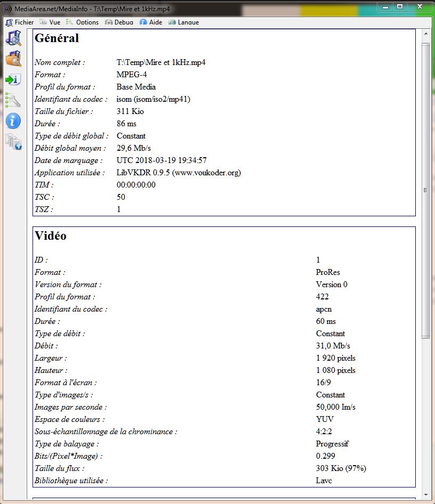Click the 'Sous-échantillonnage de la chrominance :' label
Viewport: 435px width, 504px height.
pos(106,432)
